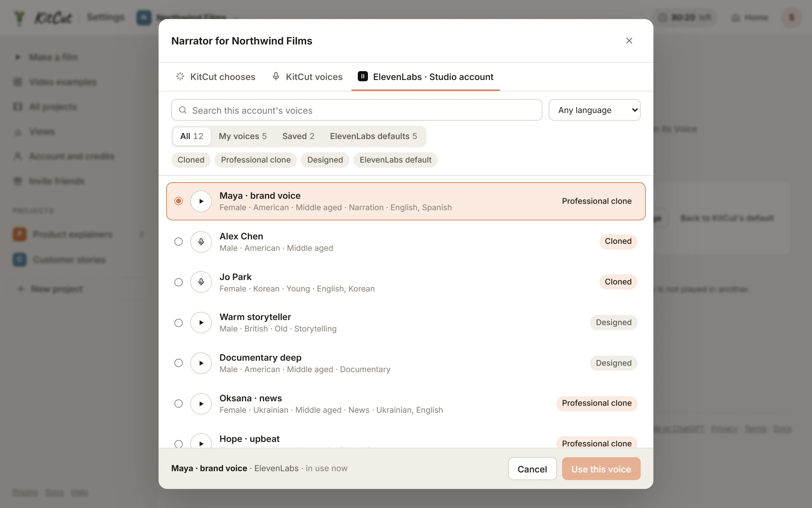Viewport: 812px width, 508px height.
Task: Click Northwind Films workspace icon
Action: coord(144,17)
